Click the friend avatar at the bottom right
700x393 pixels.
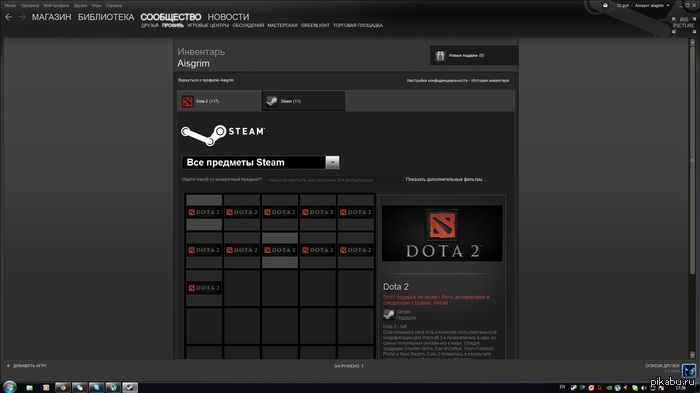[689, 370]
